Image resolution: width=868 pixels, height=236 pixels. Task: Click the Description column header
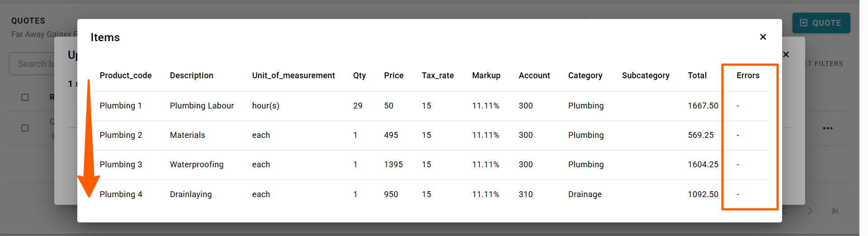click(192, 76)
